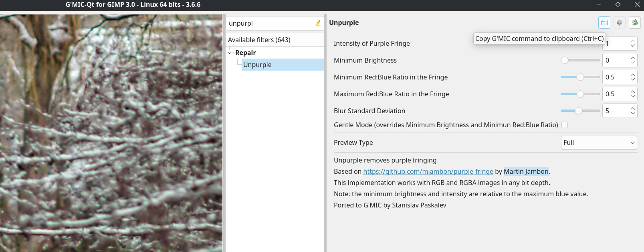
Task: Decrease Blur Standard Deviation with down arrow
Action: pyautogui.click(x=633, y=113)
